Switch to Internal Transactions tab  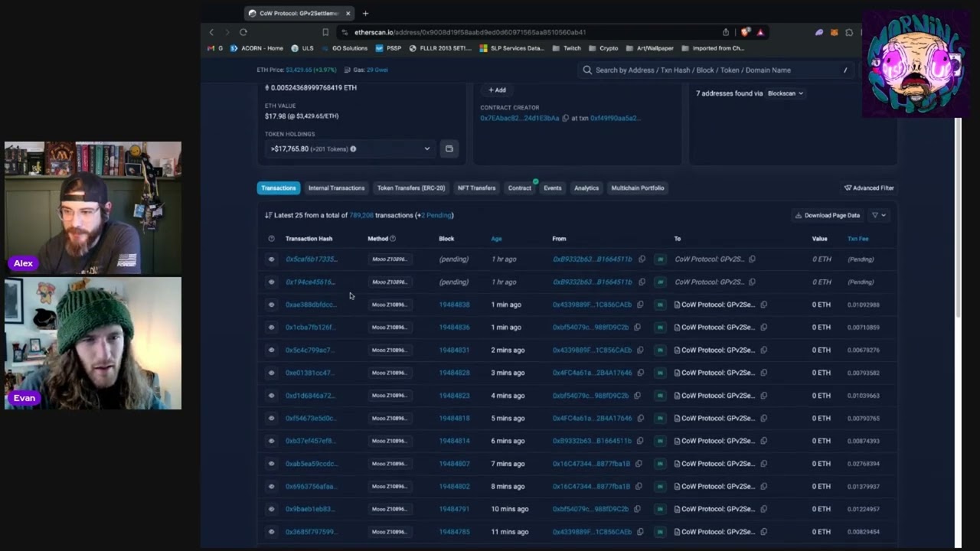336,187
